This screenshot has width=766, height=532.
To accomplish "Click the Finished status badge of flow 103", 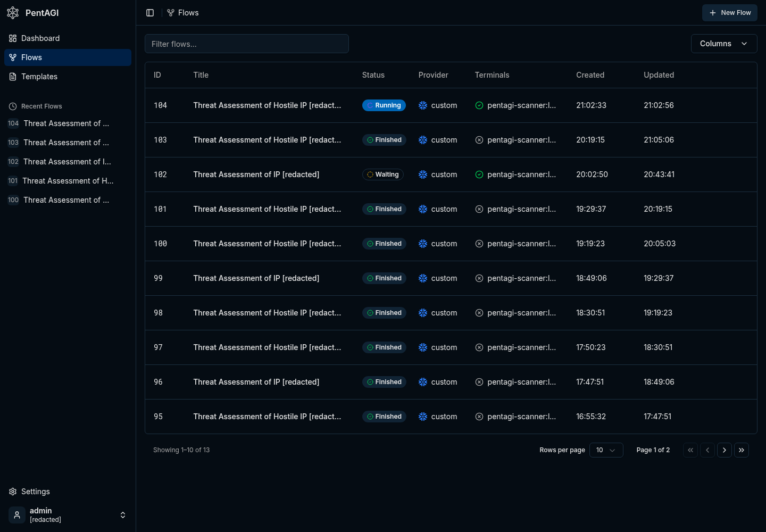I will coord(384,140).
